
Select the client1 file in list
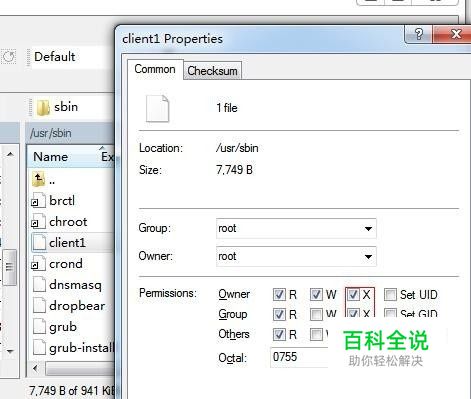pos(67,243)
